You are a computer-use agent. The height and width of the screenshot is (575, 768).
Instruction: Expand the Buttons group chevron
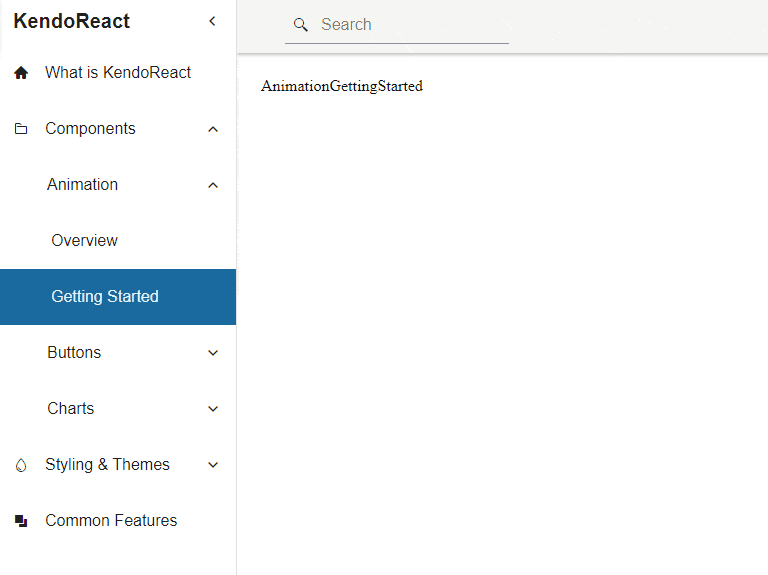tap(213, 353)
